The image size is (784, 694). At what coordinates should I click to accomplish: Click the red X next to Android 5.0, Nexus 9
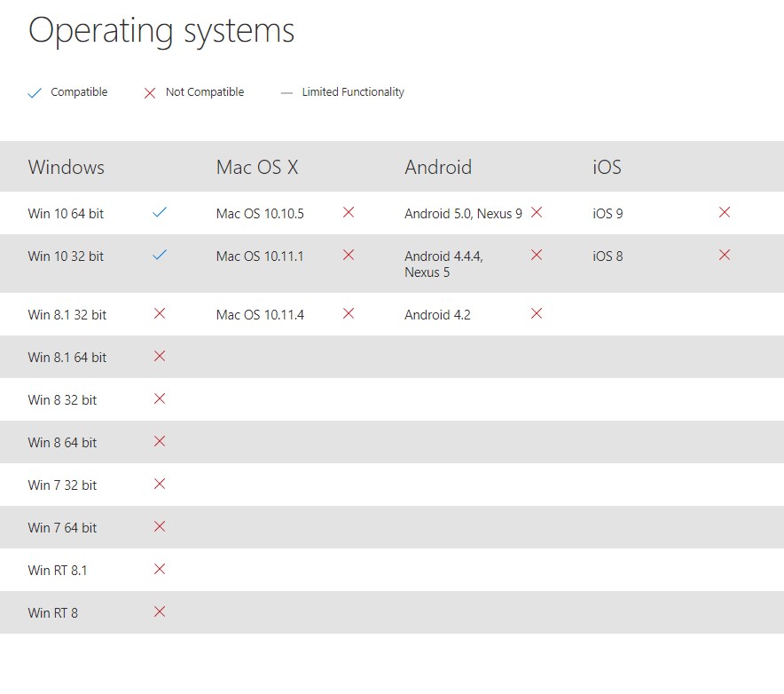pyautogui.click(x=537, y=212)
